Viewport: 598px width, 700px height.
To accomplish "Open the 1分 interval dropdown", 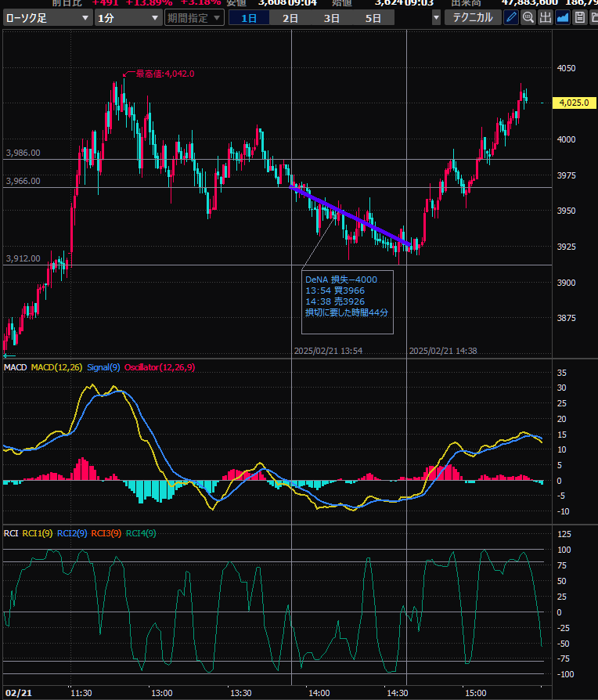I will pos(128,17).
